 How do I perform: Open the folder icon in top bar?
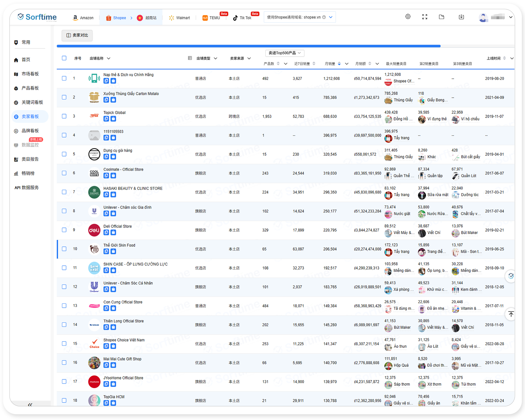click(441, 17)
